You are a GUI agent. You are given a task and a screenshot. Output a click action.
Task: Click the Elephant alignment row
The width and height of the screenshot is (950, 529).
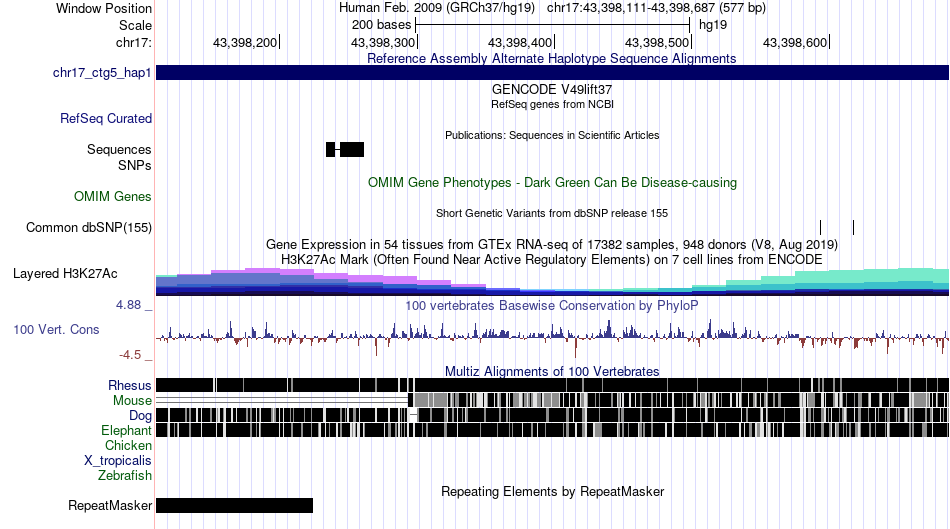point(553,430)
